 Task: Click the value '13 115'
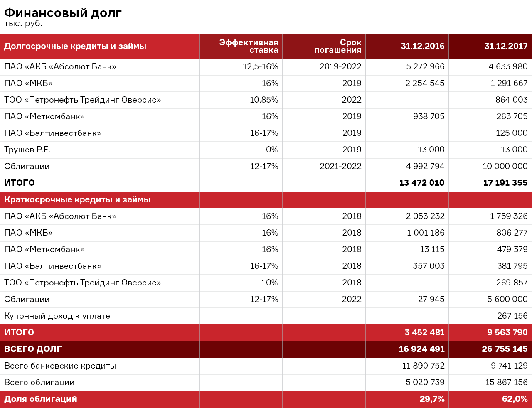(x=432, y=249)
